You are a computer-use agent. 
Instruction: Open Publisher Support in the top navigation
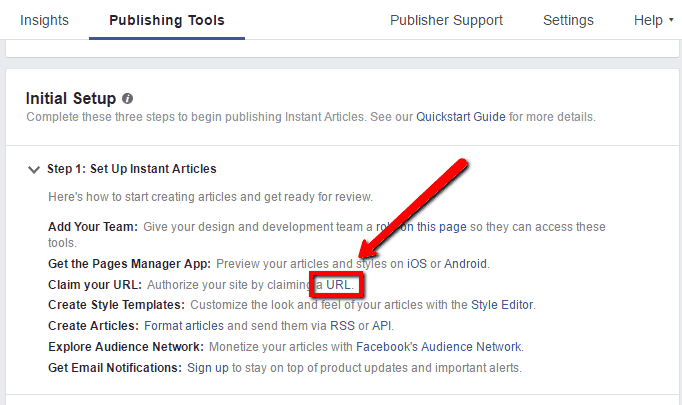pyautogui.click(x=446, y=20)
